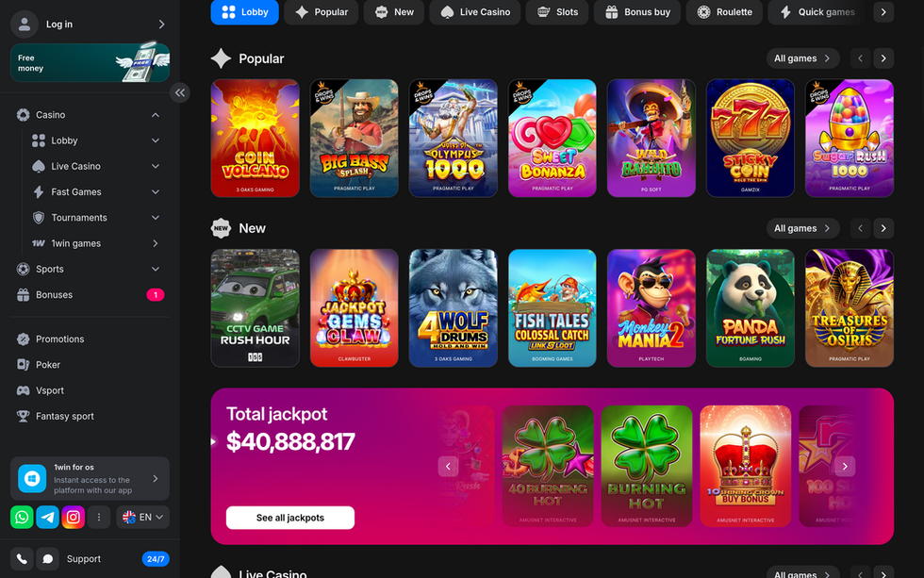Expand Tournaments sidebar submenu
924x578 pixels.
coord(156,218)
